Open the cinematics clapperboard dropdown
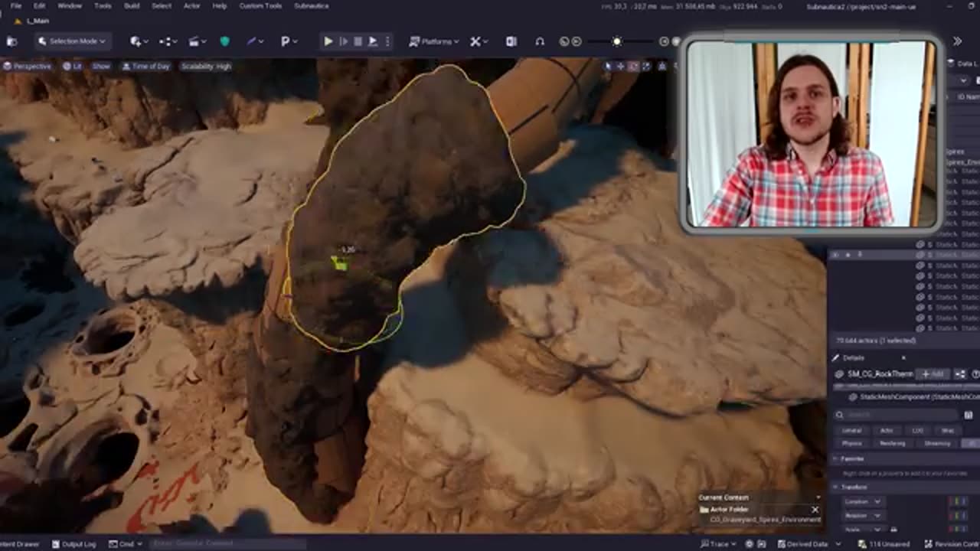The image size is (980, 551). click(x=198, y=41)
